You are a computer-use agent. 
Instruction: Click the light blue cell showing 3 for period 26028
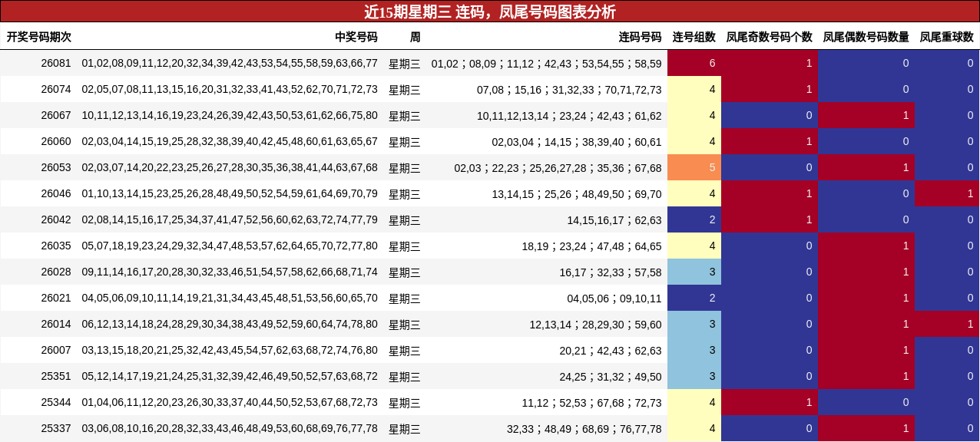694,272
